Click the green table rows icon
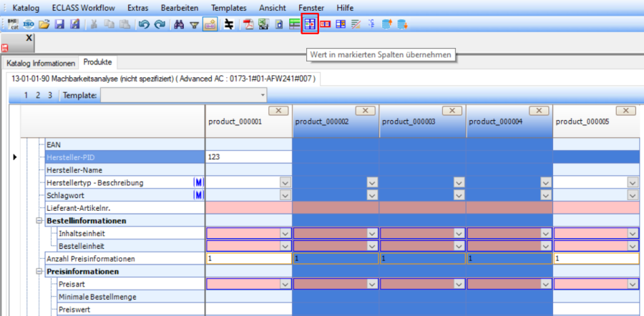Image resolution: width=644 pixels, height=316 pixels. [294, 24]
